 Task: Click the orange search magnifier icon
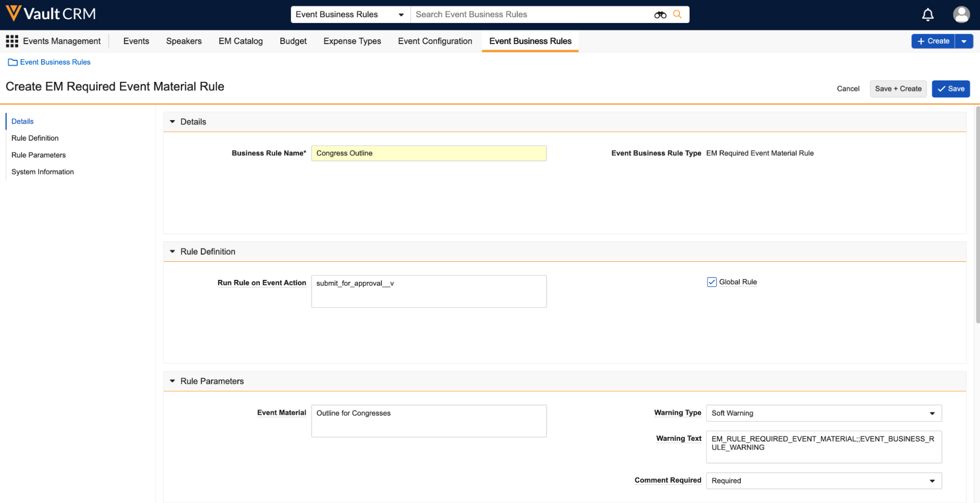677,15
